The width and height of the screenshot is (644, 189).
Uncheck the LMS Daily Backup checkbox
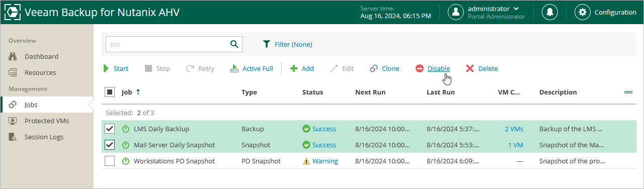(x=110, y=129)
